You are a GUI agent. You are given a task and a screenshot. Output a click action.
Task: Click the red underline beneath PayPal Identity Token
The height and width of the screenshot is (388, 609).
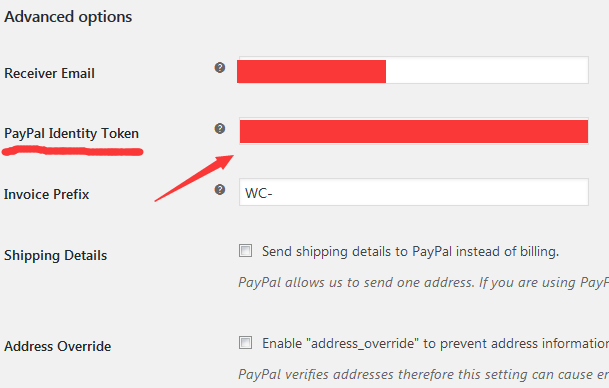73,151
